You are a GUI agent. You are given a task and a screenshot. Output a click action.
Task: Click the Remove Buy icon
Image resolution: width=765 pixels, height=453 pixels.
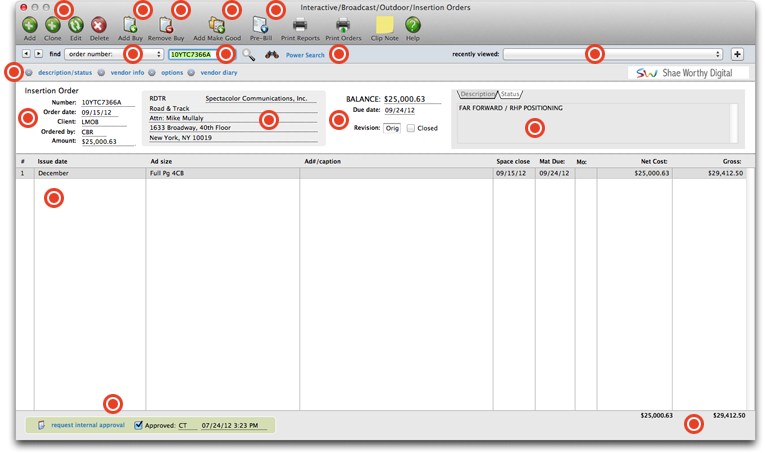(166, 24)
